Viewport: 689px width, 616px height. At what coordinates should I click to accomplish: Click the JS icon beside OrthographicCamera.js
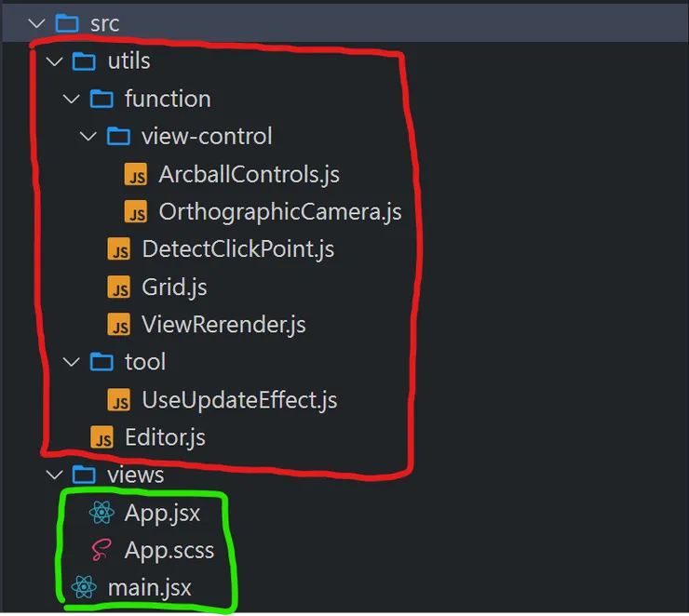pyautogui.click(x=136, y=213)
